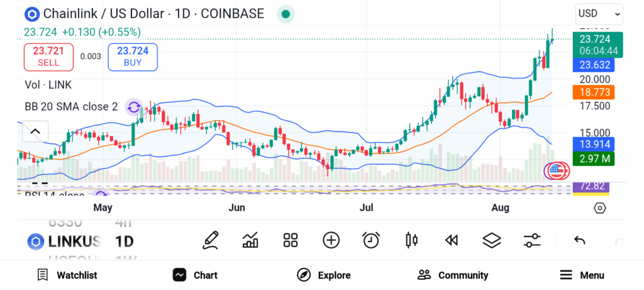Toggle the green market status indicator
Screen dimensions: 644x290
(286, 14)
